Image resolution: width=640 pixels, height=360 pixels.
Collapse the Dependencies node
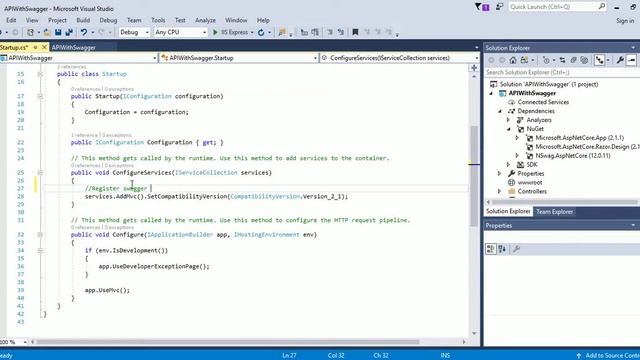pyautogui.click(x=500, y=111)
